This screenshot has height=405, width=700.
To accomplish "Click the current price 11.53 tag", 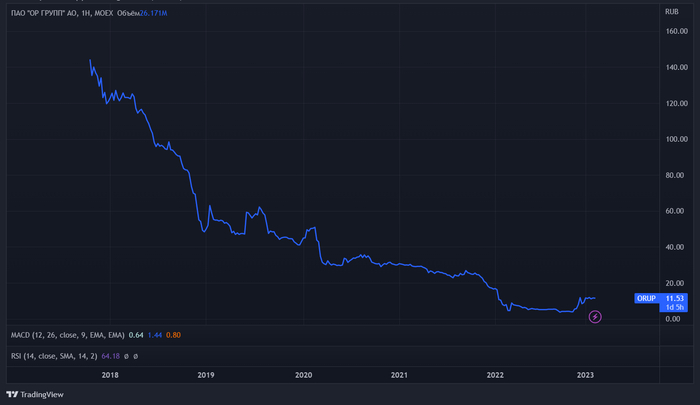I will pos(675,298).
